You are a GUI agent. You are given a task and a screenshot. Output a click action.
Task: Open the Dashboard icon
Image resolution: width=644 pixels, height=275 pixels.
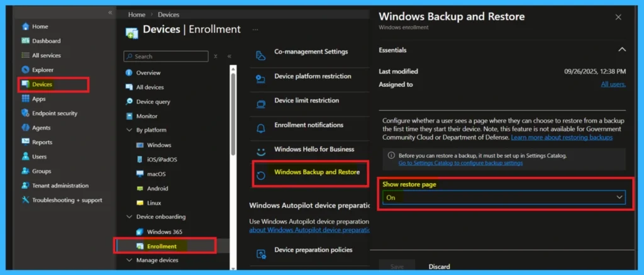point(25,41)
